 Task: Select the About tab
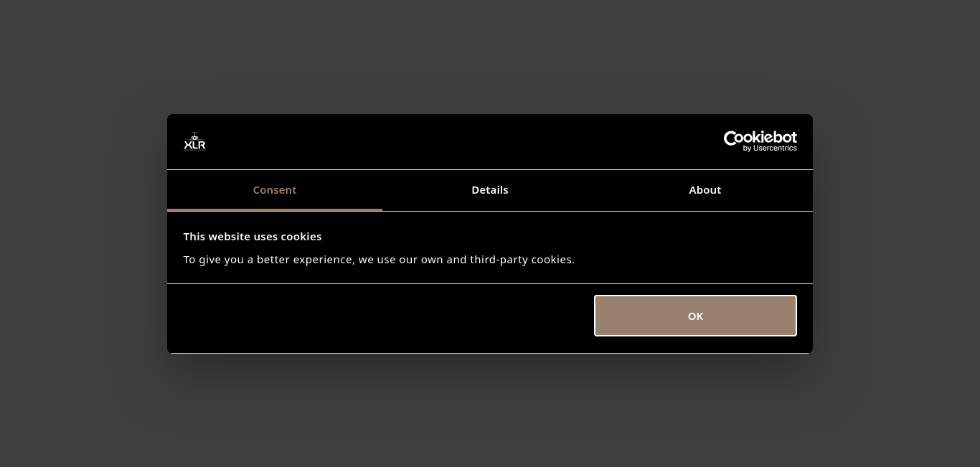coord(705,190)
